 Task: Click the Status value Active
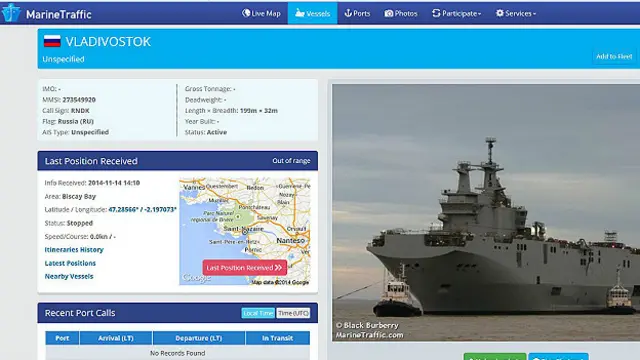217,132
